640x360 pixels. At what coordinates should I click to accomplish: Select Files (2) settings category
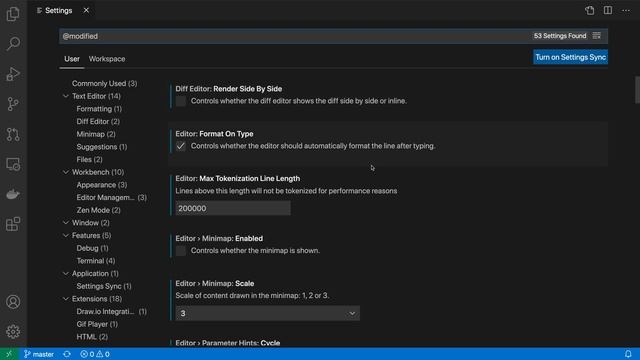point(89,160)
